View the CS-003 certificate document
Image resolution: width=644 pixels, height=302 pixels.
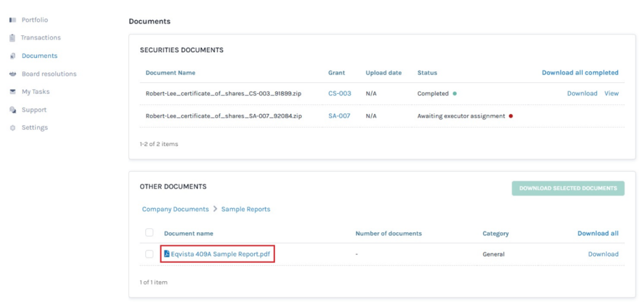coord(611,93)
